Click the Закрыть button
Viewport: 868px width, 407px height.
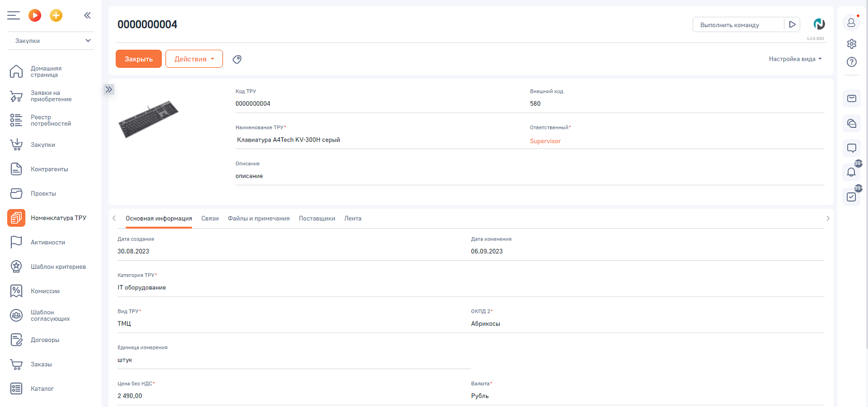tap(139, 59)
